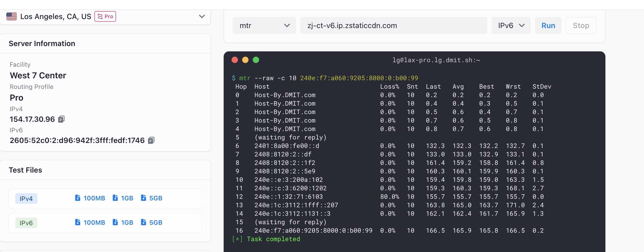Viewport: 644px width, 252px height.
Task: Click the red terminal window dot
Action: [x=235, y=60]
